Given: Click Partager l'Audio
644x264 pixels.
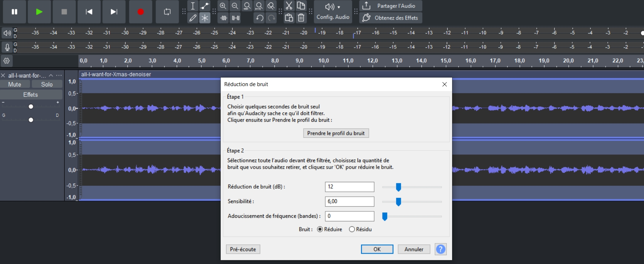Looking at the screenshot, I should click(x=391, y=6).
